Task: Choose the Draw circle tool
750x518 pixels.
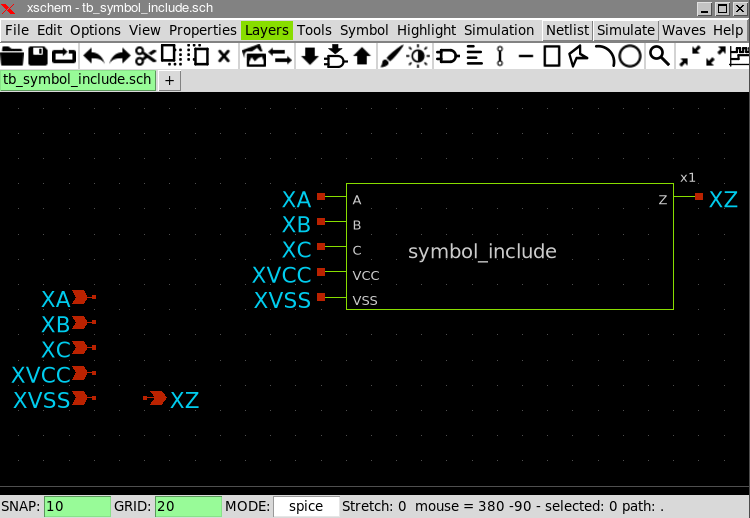Action: (629, 56)
